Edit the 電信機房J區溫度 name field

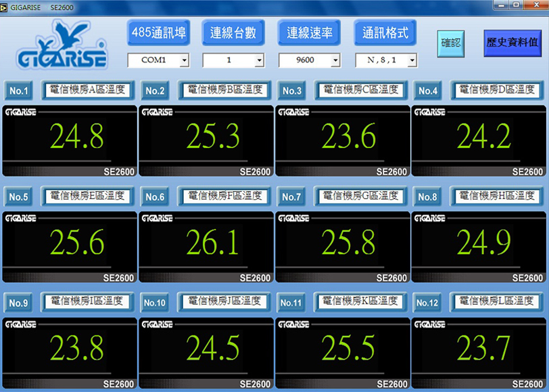(225, 301)
